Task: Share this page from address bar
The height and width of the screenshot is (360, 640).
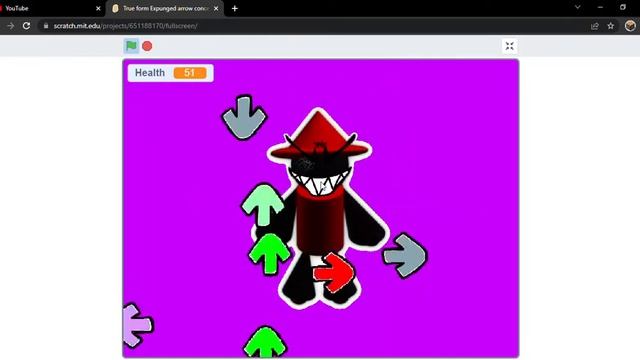Action: 595,26
